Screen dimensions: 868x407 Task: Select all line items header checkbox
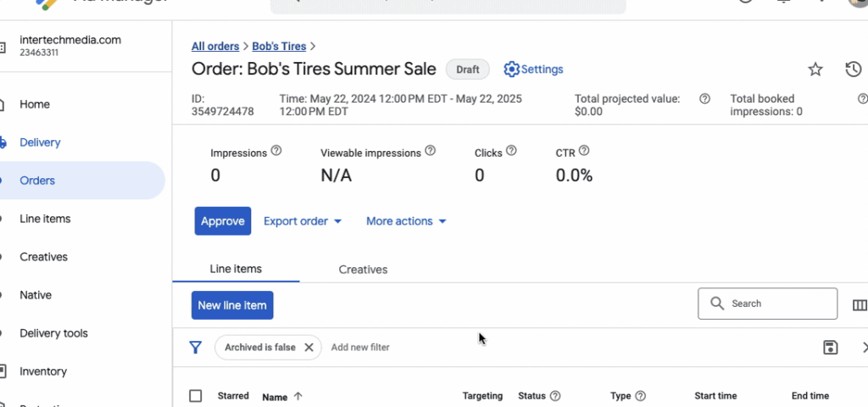(196, 396)
